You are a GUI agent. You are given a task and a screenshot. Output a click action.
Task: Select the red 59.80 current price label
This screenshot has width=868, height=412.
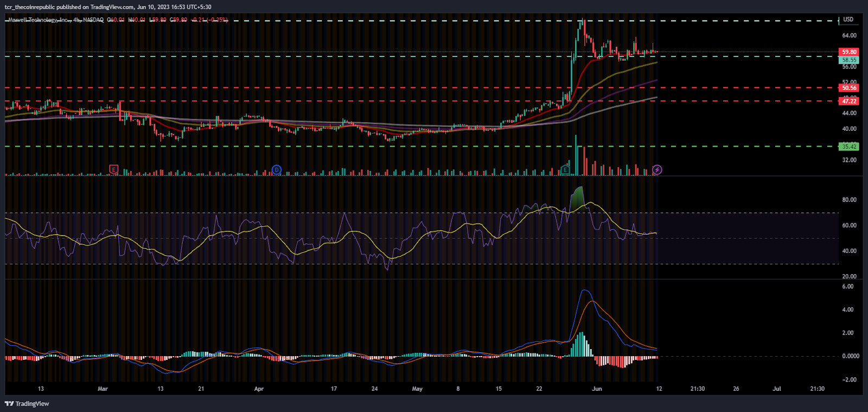point(849,52)
